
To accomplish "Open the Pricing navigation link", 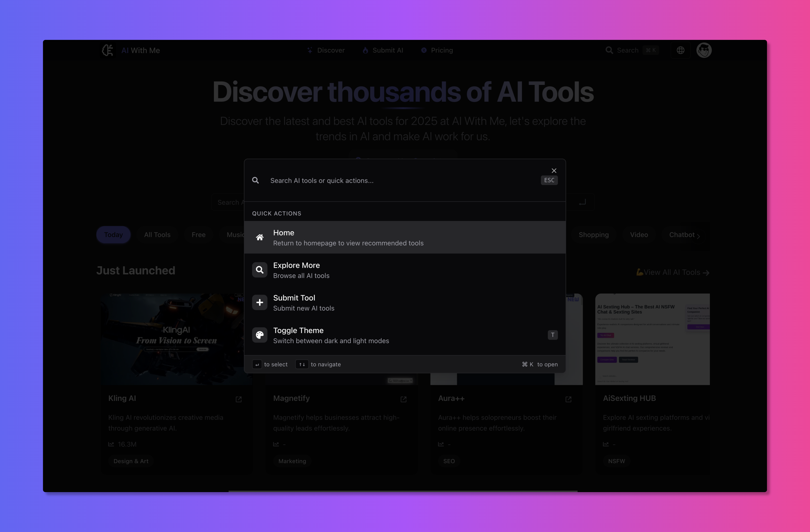I will point(441,50).
